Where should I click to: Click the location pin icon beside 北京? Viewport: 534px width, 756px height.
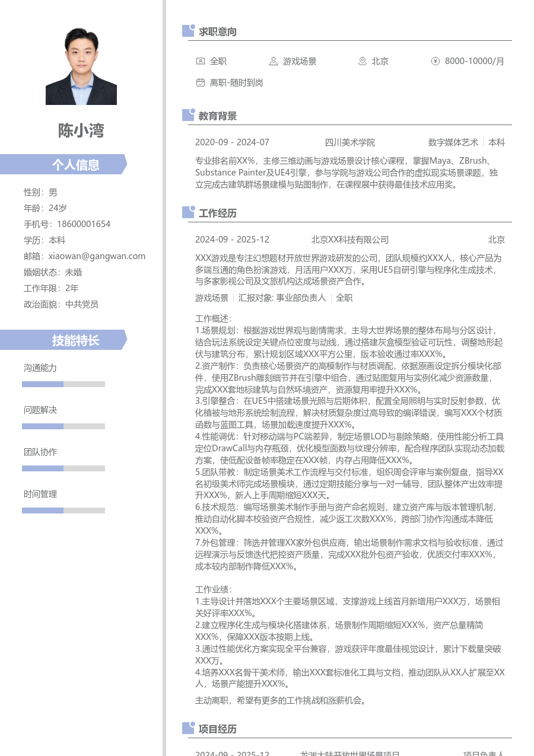coord(362,61)
